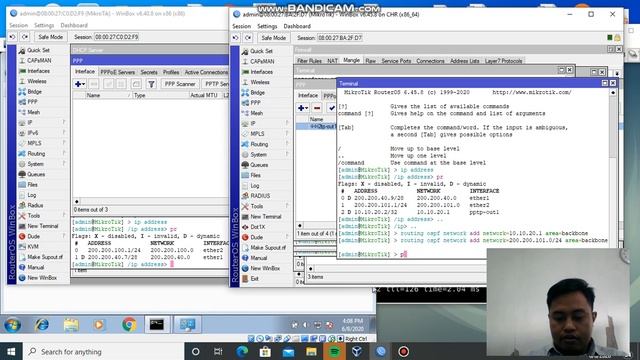Switch to NAT tab in Firewall window
Viewport: 640px width, 360px height.
332,61
